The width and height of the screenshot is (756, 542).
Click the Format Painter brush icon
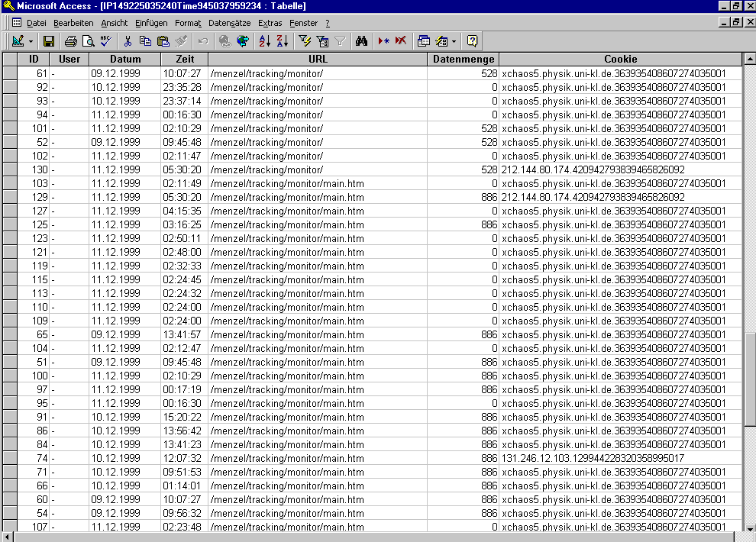click(x=181, y=41)
